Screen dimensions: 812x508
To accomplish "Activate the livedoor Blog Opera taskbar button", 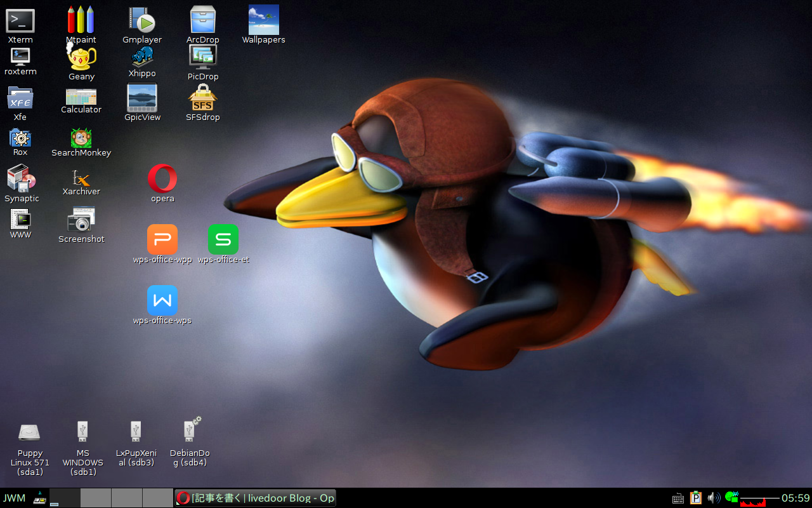I will coord(255,498).
